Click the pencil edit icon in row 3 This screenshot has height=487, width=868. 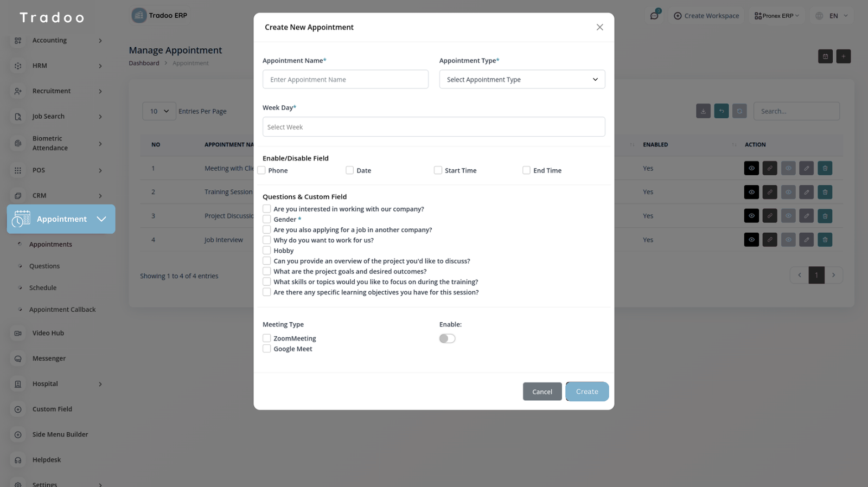pos(807,216)
